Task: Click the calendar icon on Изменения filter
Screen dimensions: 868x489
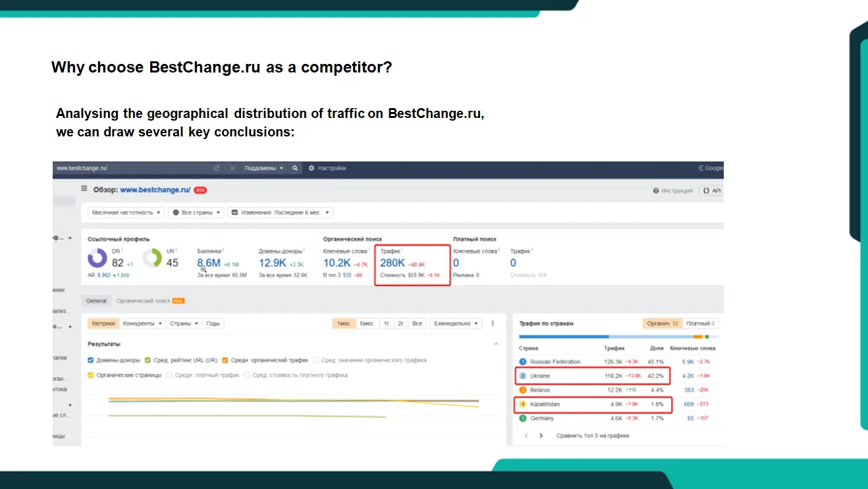Action: click(234, 212)
